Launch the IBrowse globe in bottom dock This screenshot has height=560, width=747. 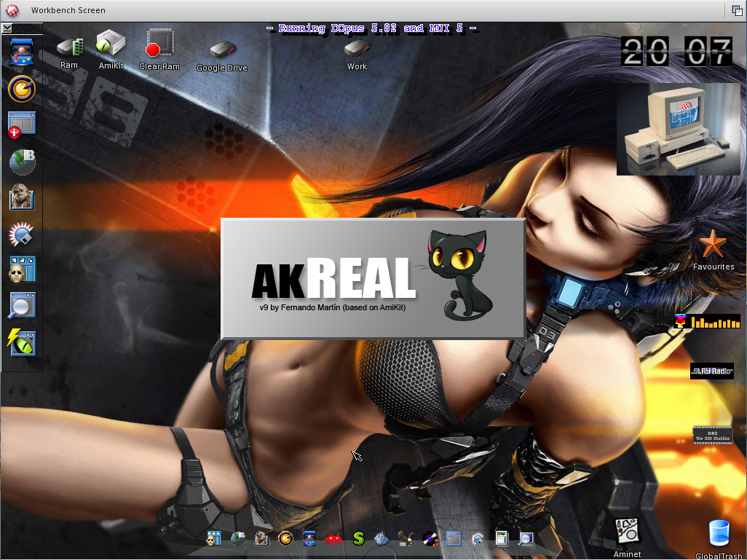(x=238, y=539)
